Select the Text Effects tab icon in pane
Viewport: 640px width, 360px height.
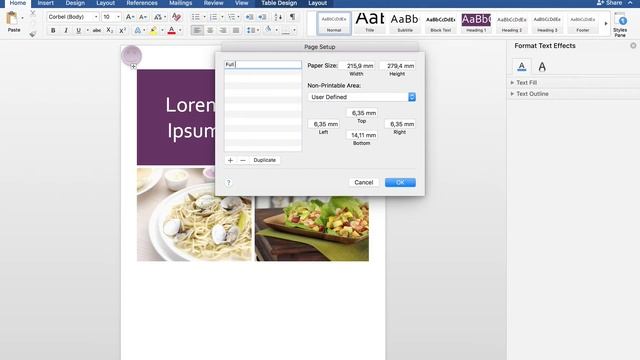point(542,67)
